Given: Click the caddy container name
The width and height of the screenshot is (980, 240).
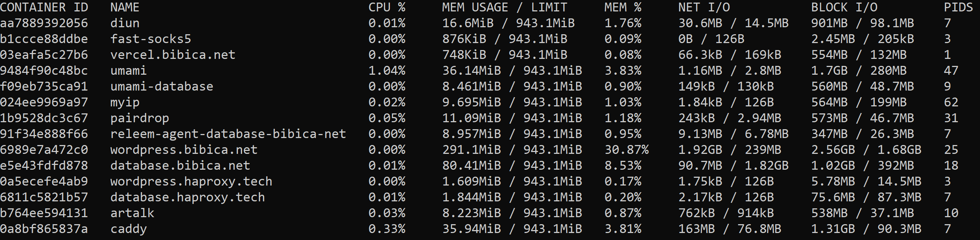Looking at the screenshot, I should pos(129,229).
